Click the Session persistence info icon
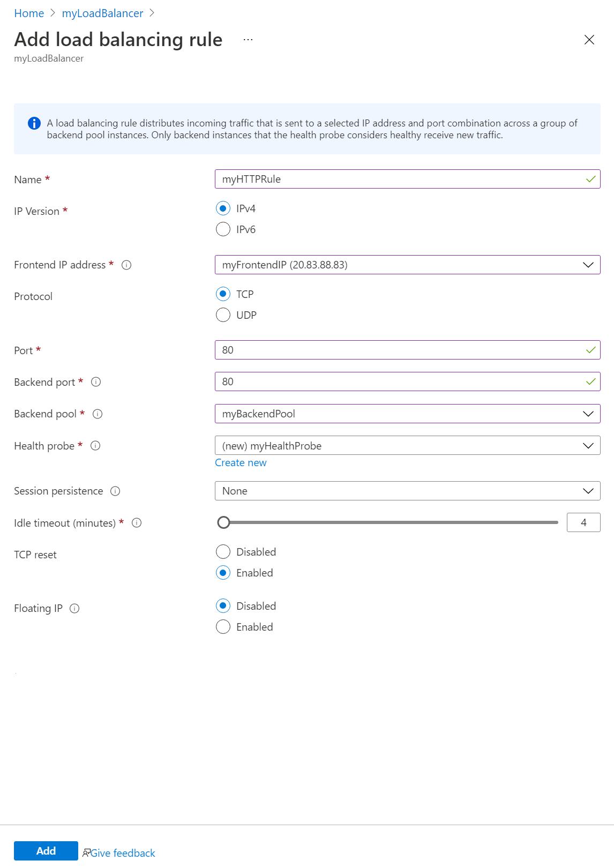 (115, 491)
